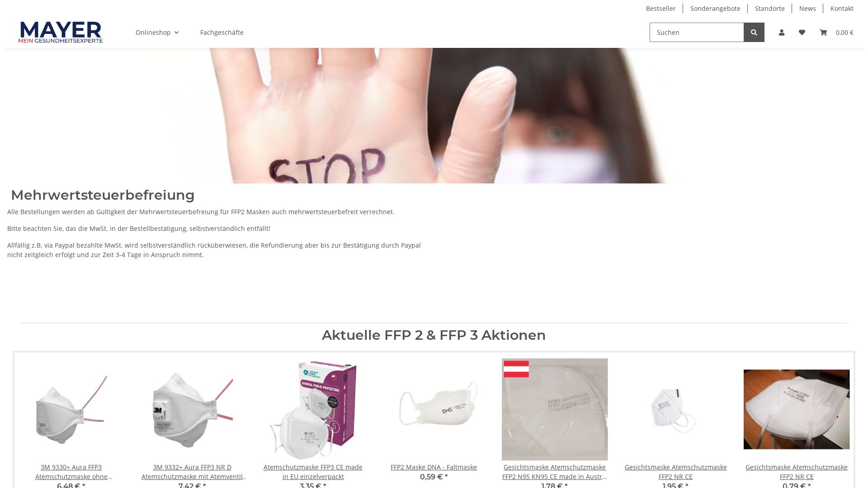The image size is (868, 488).
Task: Click the STOP hand banner image
Action: point(434,116)
